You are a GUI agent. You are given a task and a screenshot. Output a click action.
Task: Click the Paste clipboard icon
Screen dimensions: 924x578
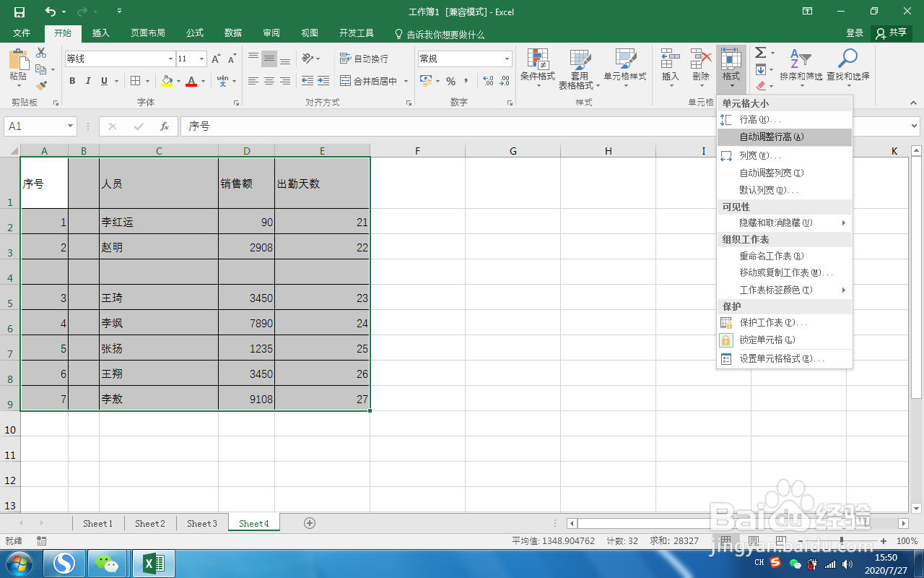point(18,60)
